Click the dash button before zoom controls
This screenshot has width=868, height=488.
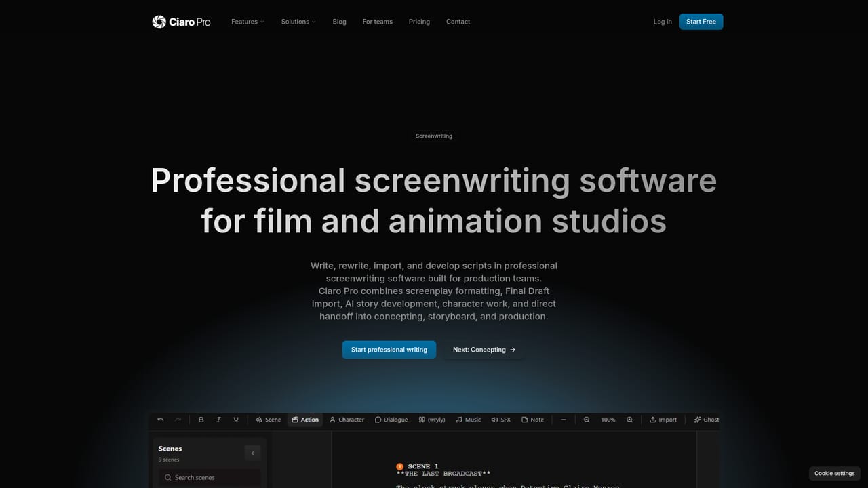coord(564,420)
